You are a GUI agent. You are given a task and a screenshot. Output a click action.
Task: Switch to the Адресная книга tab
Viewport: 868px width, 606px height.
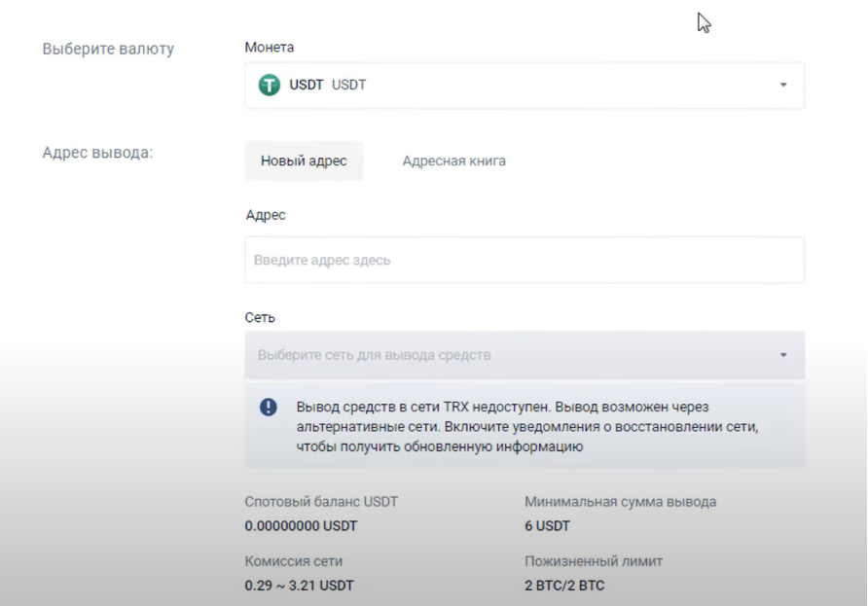point(453,161)
